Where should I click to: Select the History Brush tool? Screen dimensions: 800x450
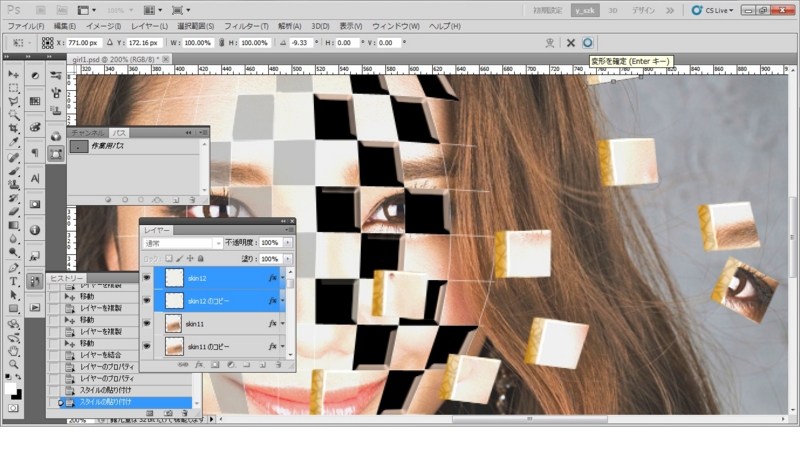point(13,198)
